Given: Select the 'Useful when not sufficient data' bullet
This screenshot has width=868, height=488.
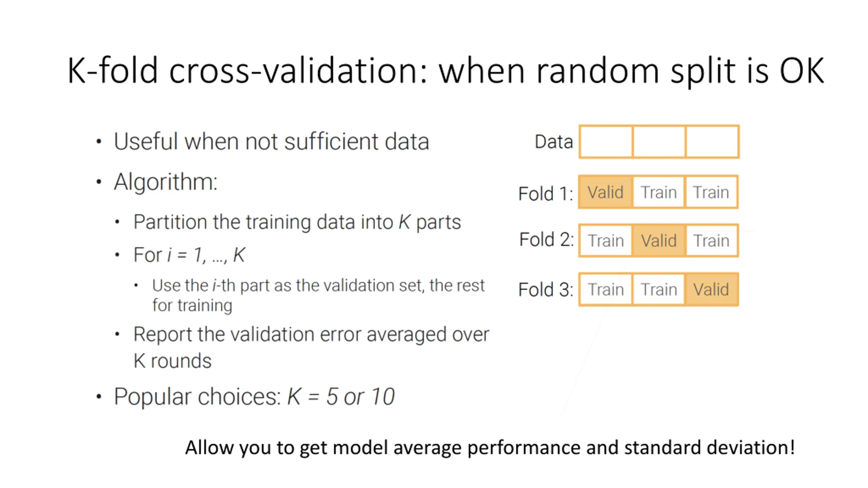Looking at the screenshot, I should click(x=271, y=141).
